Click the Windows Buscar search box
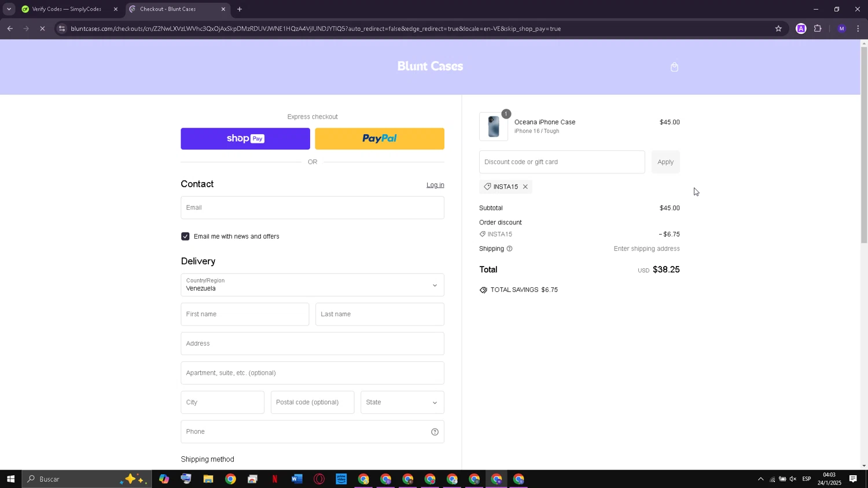The image size is (868, 488). 87,479
